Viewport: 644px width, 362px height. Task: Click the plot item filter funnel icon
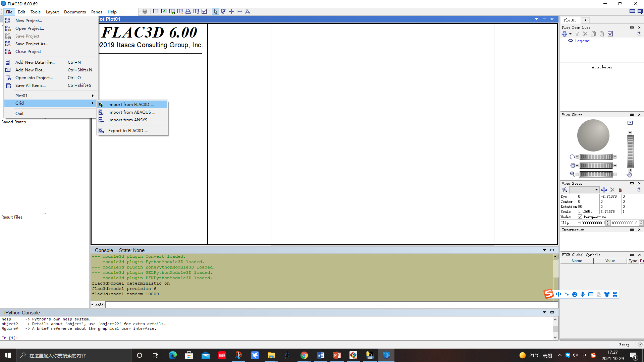(577, 34)
